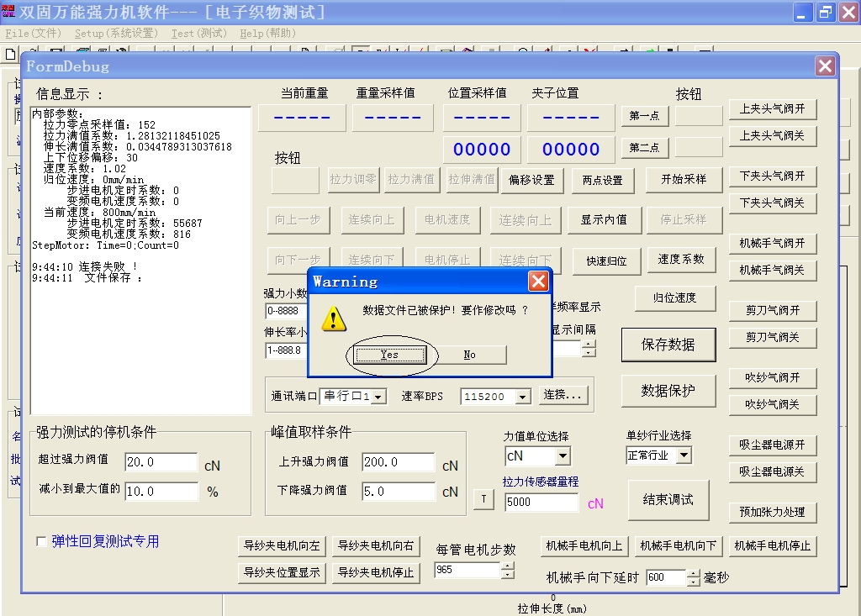Decrease the 机械手向下延时 stepper value
The width and height of the screenshot is (861, 616).
click(693, 582)
